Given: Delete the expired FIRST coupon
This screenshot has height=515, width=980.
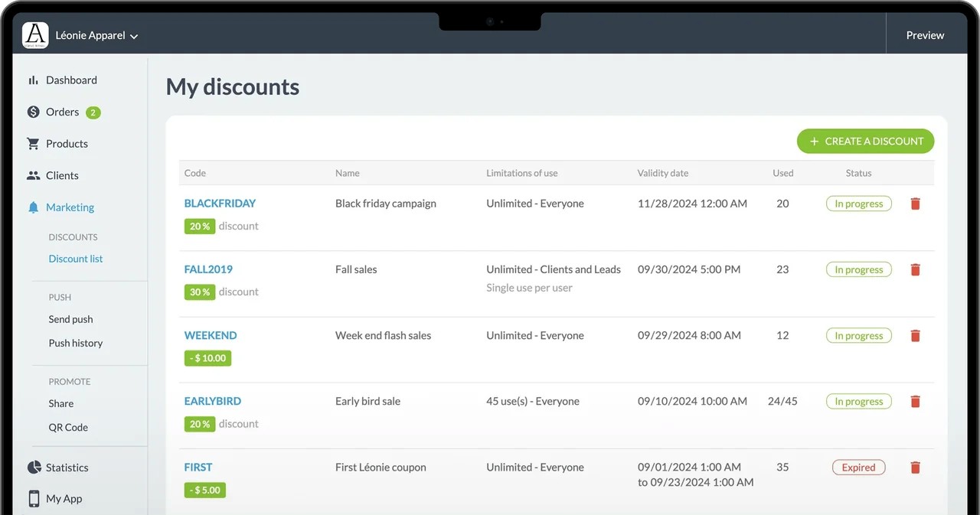Looking at the screenshot, I should [x=915, y=468].
